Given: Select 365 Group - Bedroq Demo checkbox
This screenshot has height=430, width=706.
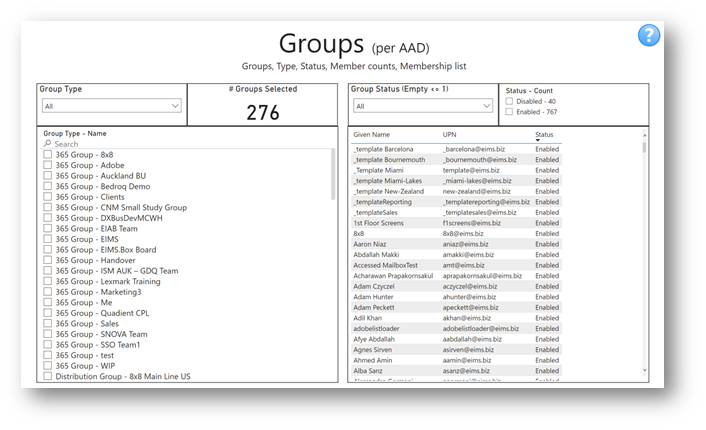Looking at the screenshot, I should (47, 186).
